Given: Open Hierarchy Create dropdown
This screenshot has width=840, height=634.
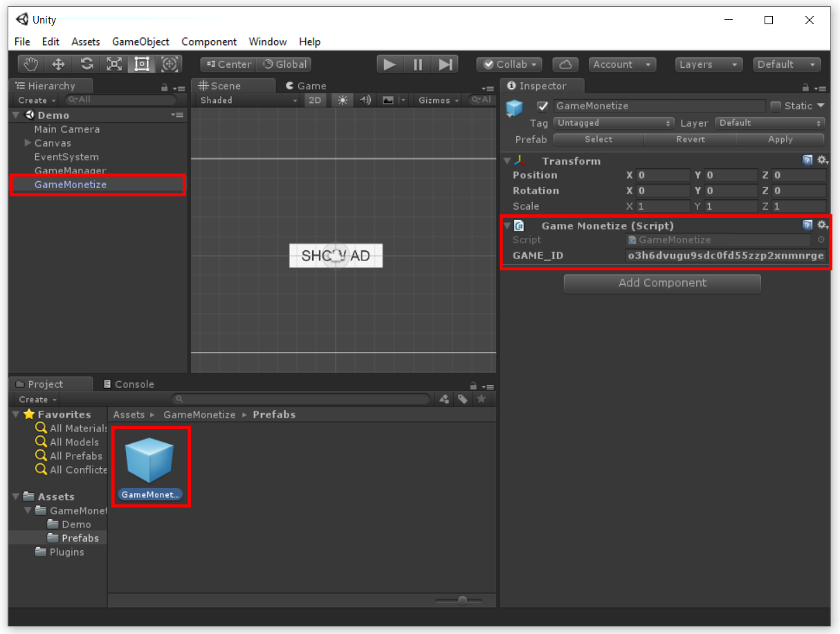Looking at the screenshot, I should (x=37, y=100).
